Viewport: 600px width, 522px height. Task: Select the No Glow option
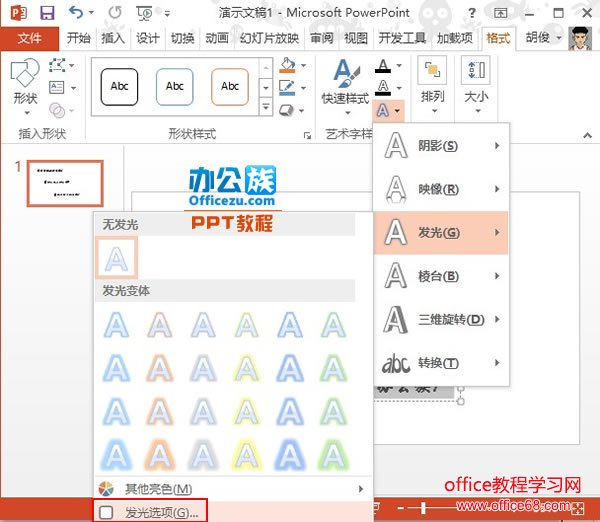click(116, 258)
